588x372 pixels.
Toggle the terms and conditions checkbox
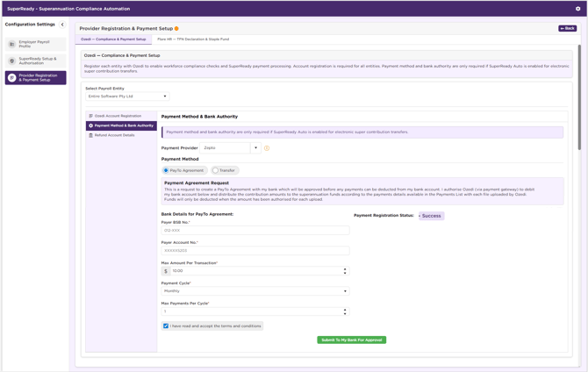click(166, 325)
